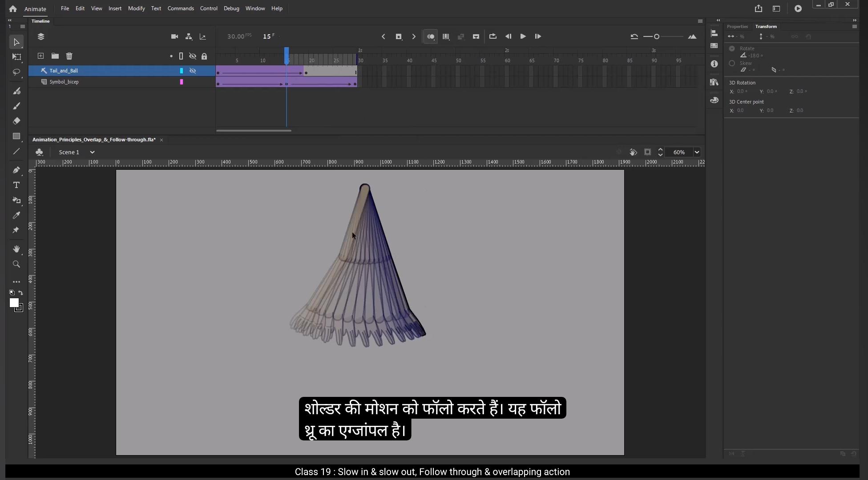
Task: Add a camera layer
Action: pos(174,36)
